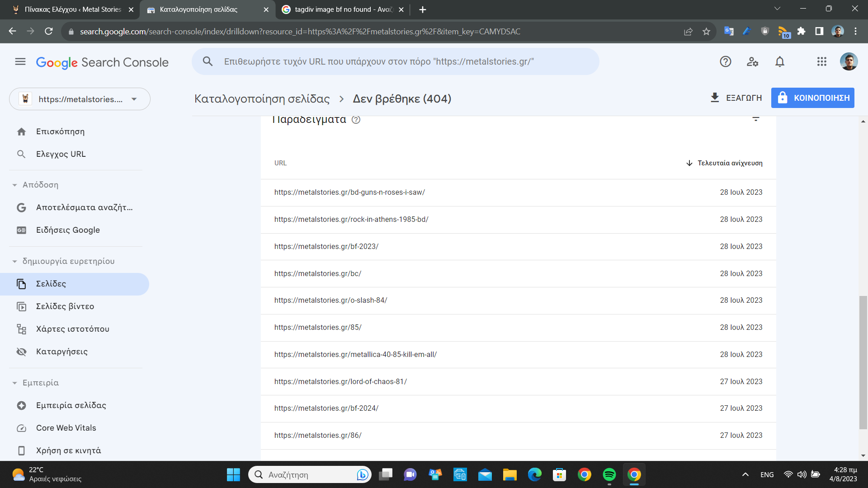Collapse the δημιουργία ευρετηρίου section
The image size is (868, 488).
14,262
